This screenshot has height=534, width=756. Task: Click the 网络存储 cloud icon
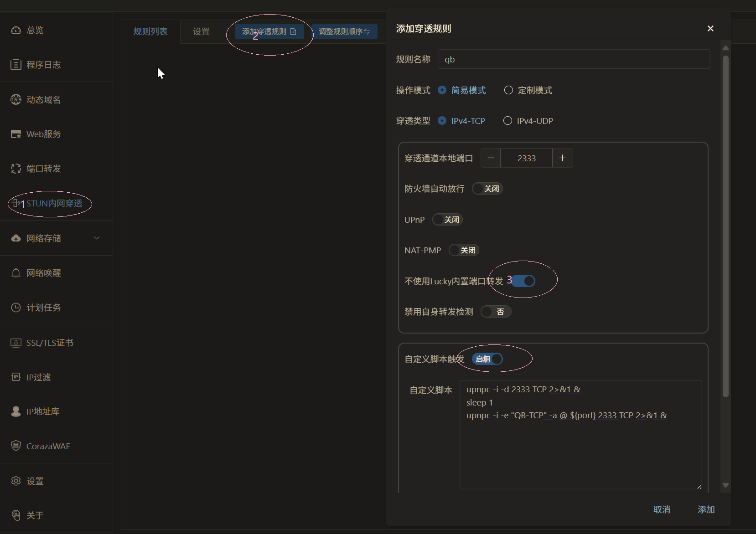coord(16,238)
